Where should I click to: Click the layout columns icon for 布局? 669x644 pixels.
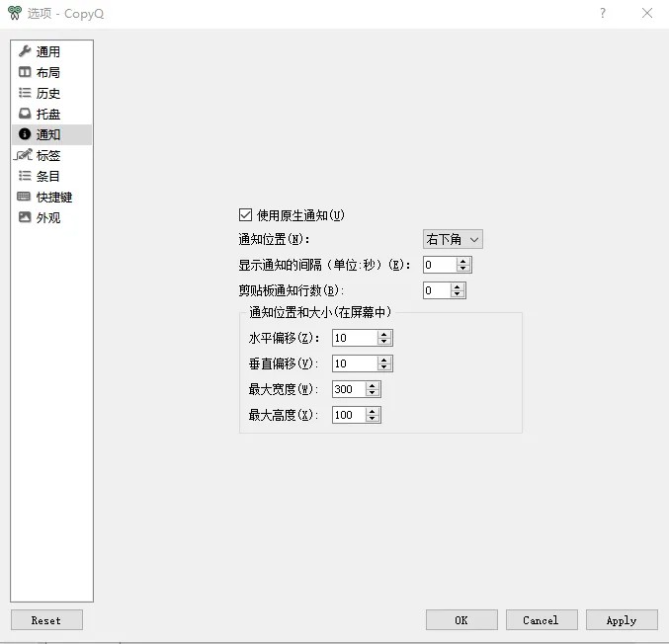click(x=25, y=72)
